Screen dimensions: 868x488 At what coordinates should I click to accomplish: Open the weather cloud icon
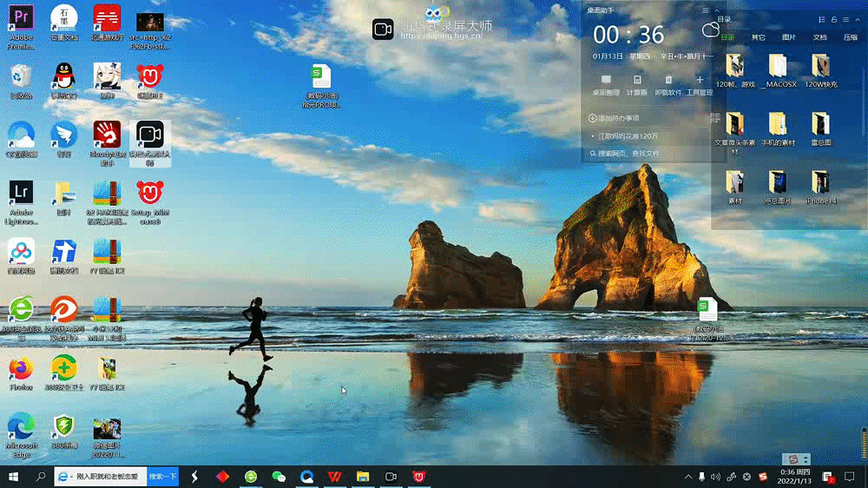710,30
